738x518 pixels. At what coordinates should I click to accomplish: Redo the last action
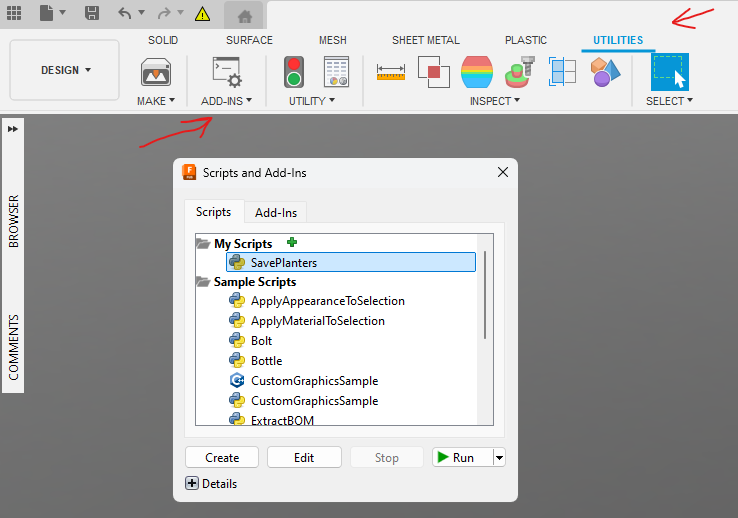tap(164, 13)
